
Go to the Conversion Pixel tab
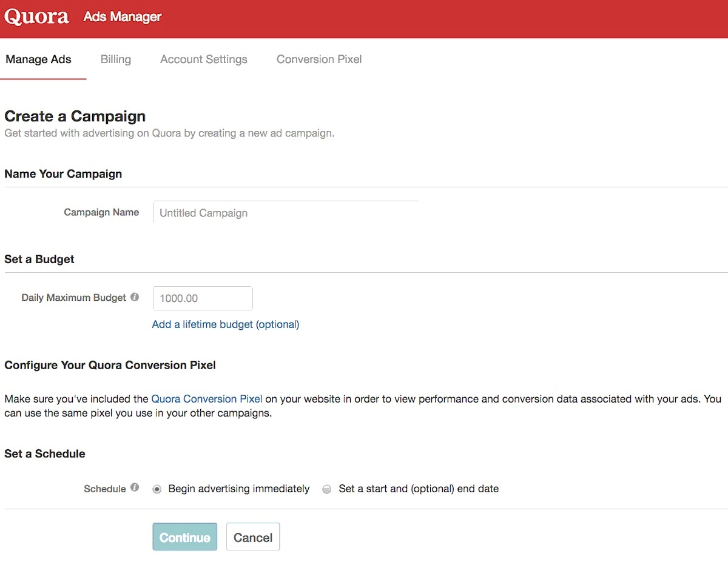(x=319, y=59)
